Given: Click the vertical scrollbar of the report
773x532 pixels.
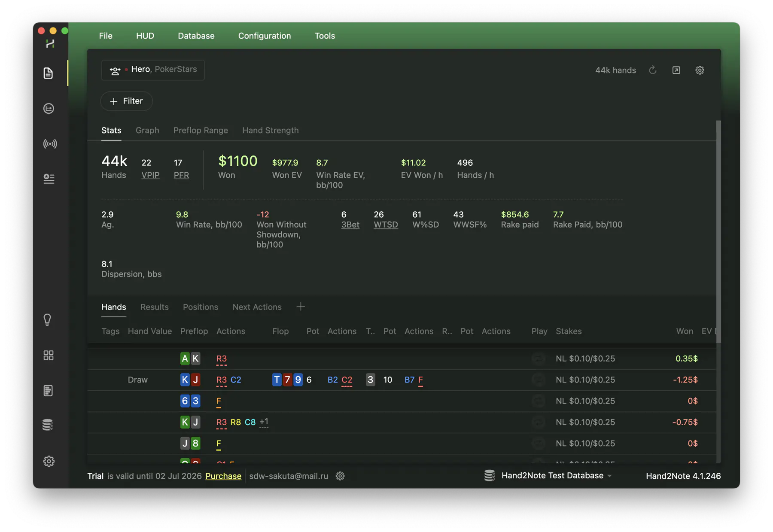Looking at the screenshot, I should (x=718, y=232).
